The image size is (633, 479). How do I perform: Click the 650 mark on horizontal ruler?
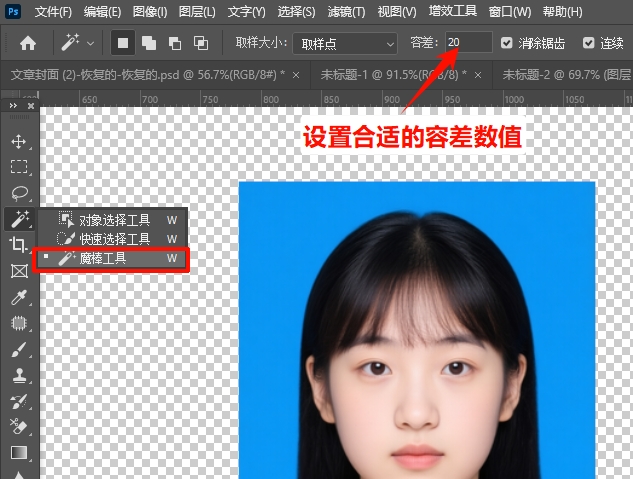89,100
